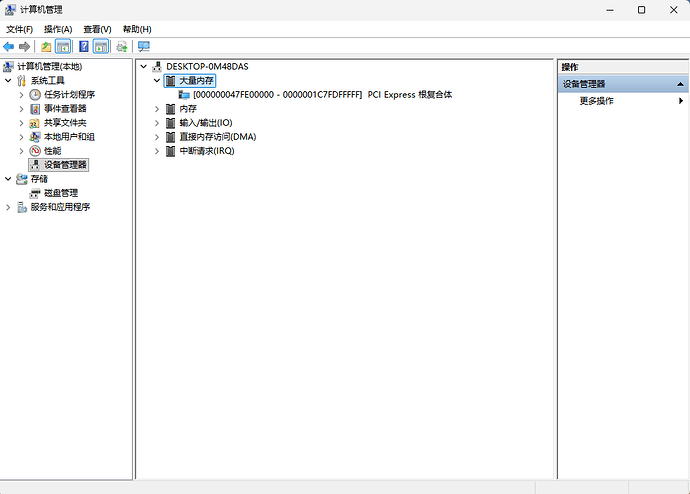690x494 pixels.
Task: Click the 存储 storage icon
Action: tap(22, 179)
